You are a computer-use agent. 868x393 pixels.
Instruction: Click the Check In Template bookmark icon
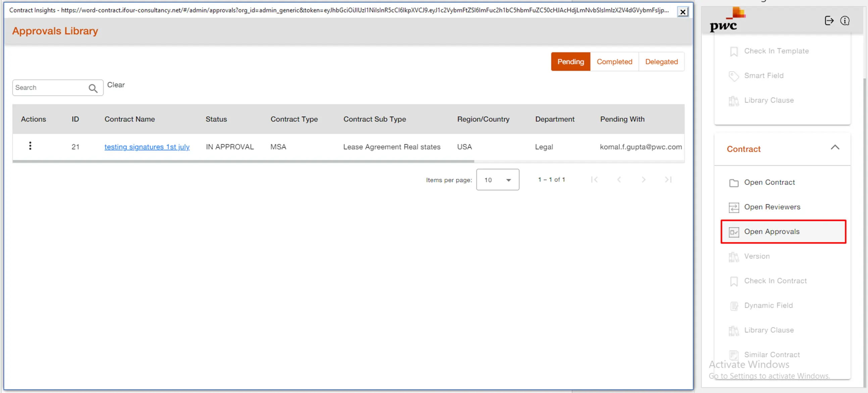point(733,51)
